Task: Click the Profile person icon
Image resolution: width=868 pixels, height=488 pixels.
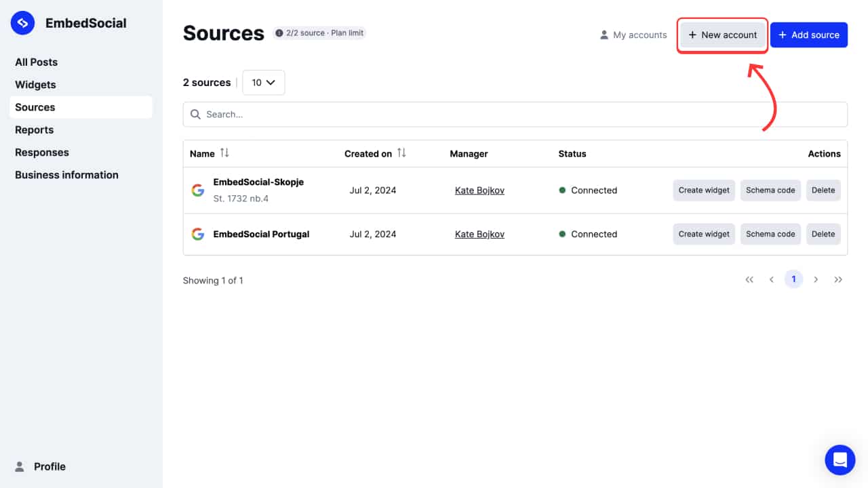Action: 20,466
